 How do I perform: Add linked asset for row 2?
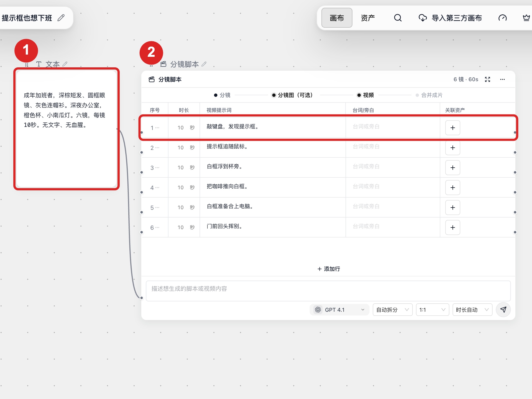[x=452, y=148]
